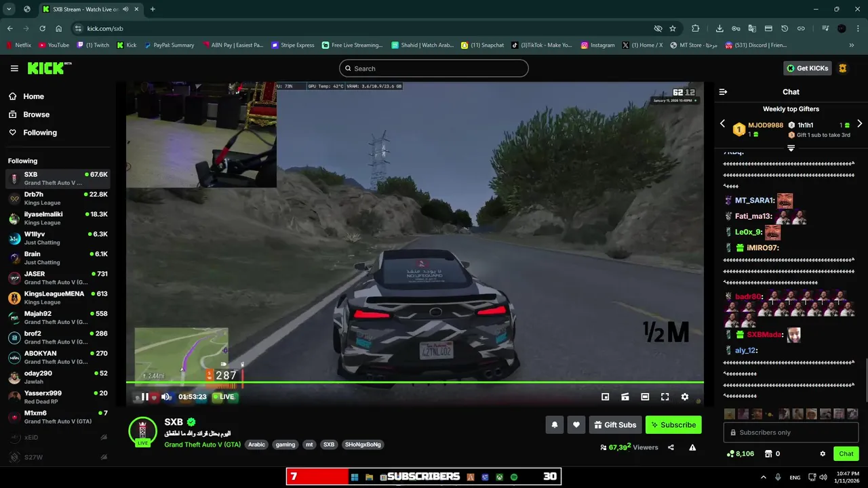The image size is (868, 488).
Task: Click the Gift Subs button
Action: pyautogui.click(x=615, y=425)
